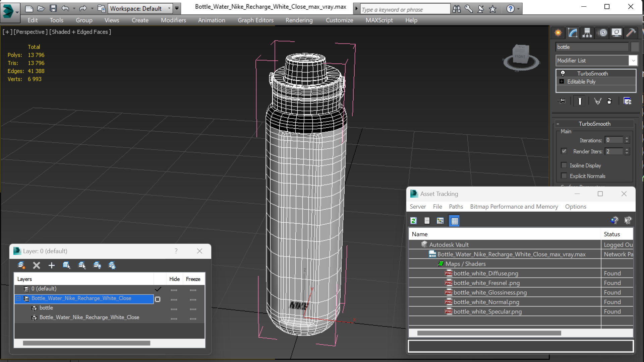Viewport: 644px width, 362px height.
Task: Open the Utilities hammer panel tab
Action: pos(631,32)
